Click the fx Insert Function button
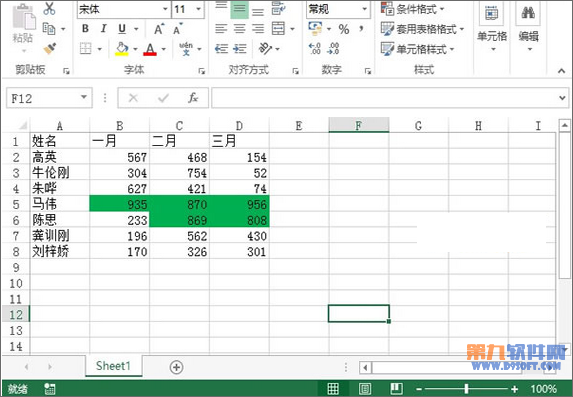The width and height of the screenshot is (573, 397). (x=193, y=98)
